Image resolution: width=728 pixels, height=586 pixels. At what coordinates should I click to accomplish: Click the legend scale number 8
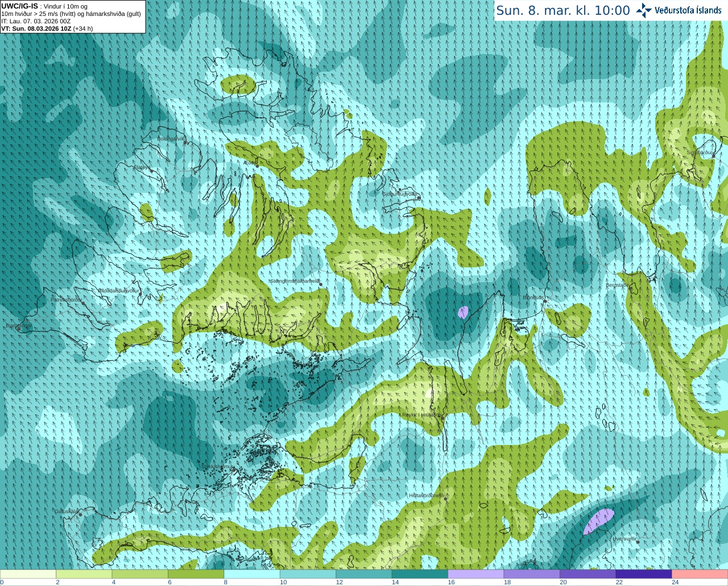pyautogui.click(x=226, y=582)
